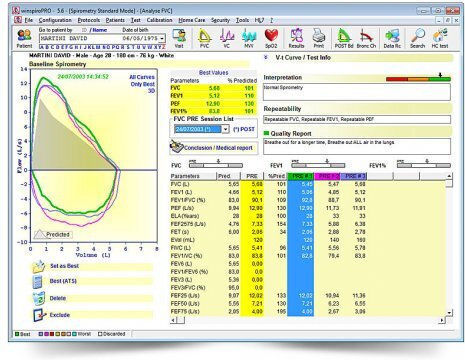
Task: Switch graph to 3D view
Action: (x=152, y=91)
